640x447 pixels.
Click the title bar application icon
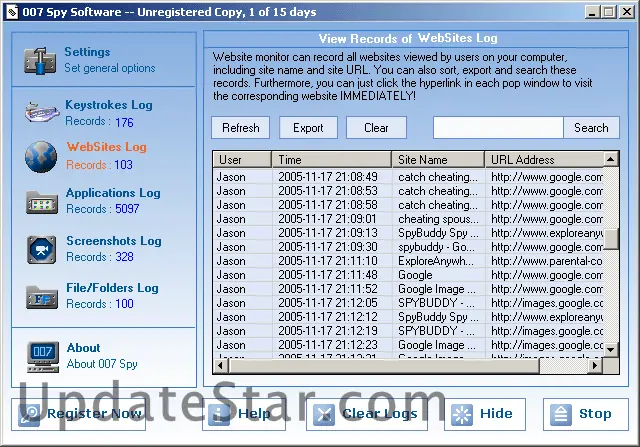[12, 12]
